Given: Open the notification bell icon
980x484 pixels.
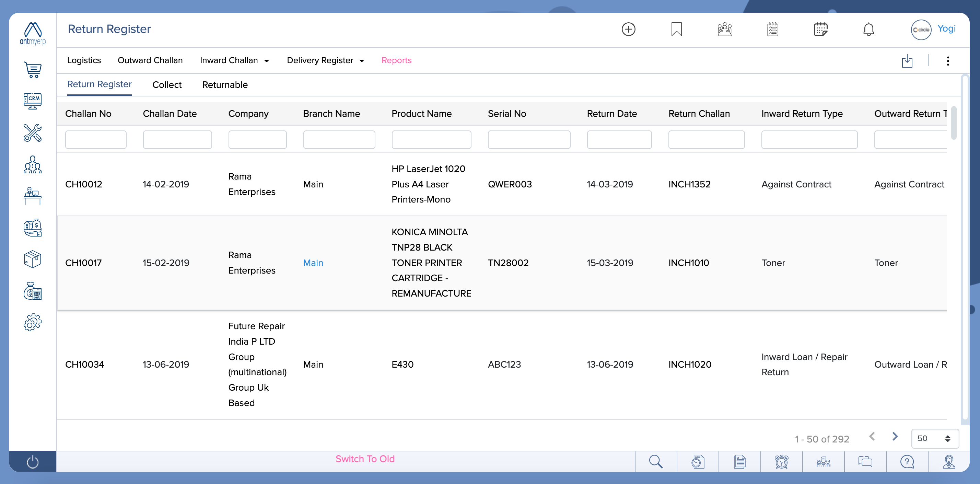Looking at the screenshot, I should coord(868,29).
